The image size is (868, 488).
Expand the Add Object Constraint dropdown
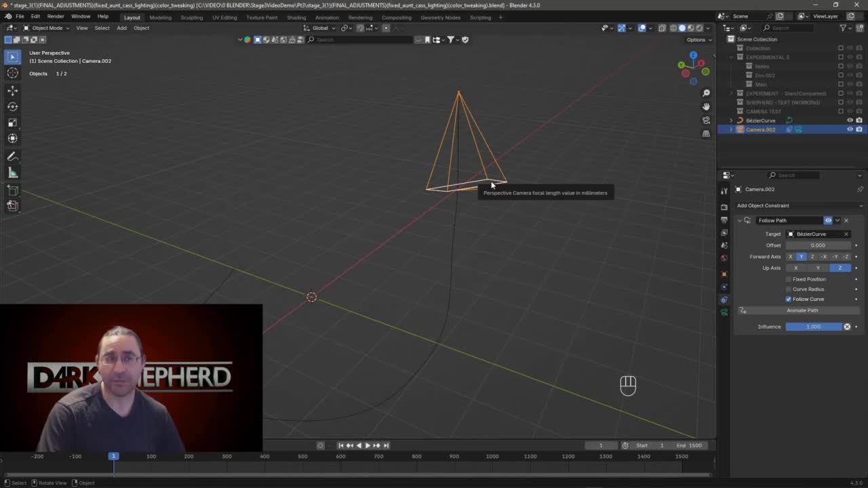pyautogui.click(x=799, y=205)
